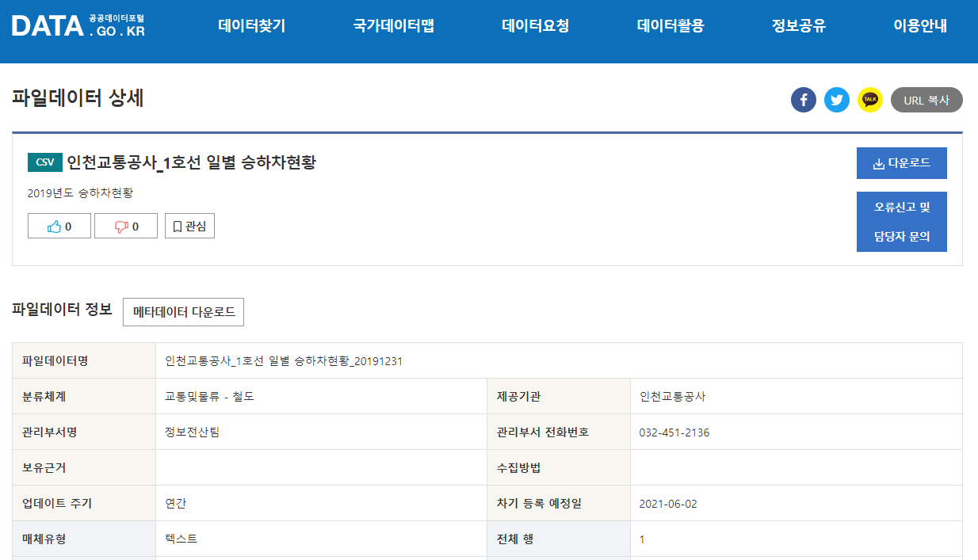Select file name value ending _20191231

click(x=284, y=361)
